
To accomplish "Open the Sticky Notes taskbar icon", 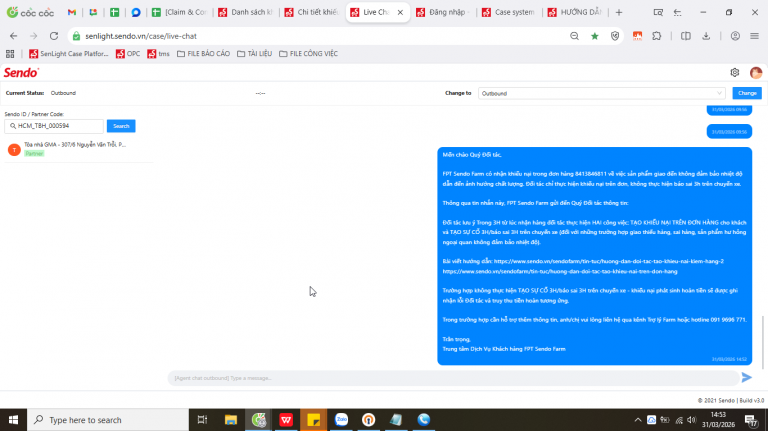I will point(313,420).
